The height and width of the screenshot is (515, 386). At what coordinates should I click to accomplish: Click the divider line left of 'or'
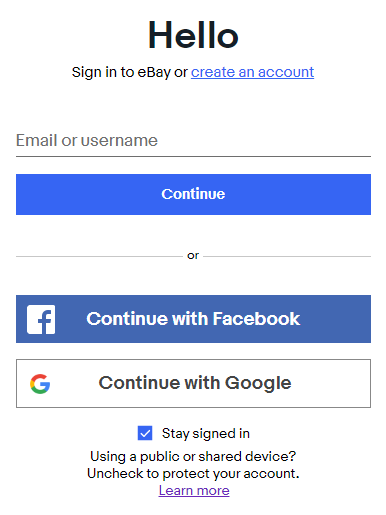pos(99,256)
